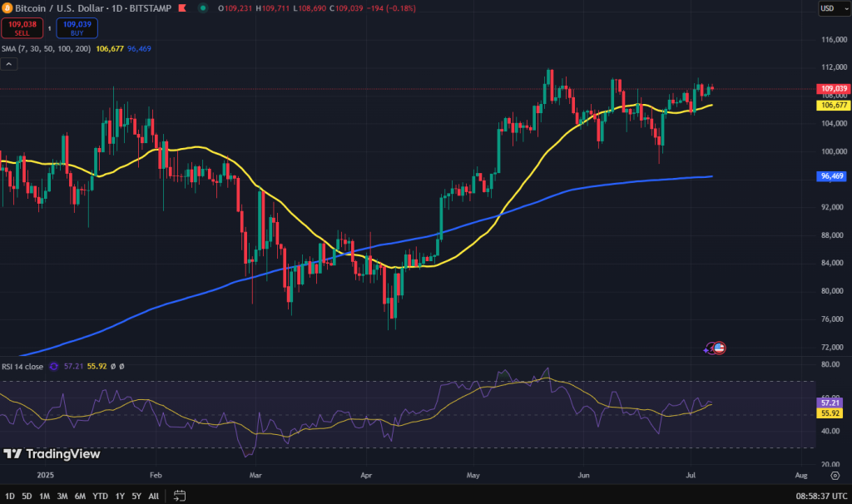
Task: Click the Bitcoin / U.S. Dollar symbol title
Action: point(59,8)
